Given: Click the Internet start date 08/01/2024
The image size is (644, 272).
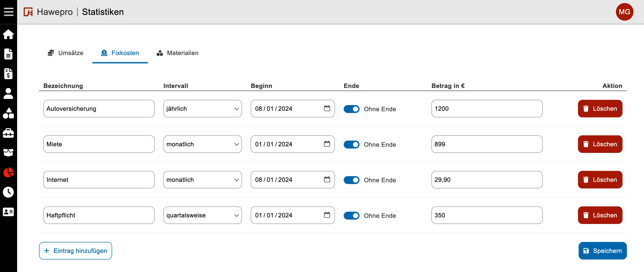Looking at the screenshot, I should click(274, 179).
